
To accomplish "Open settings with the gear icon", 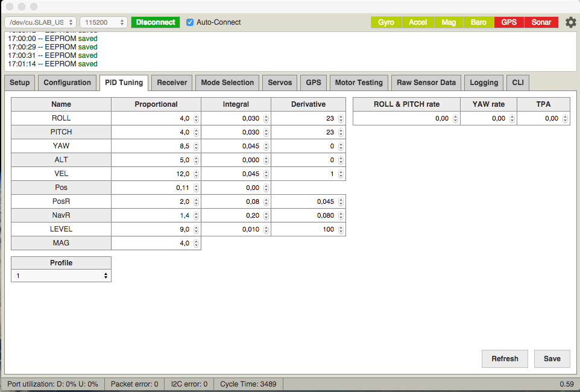I will click(x=570, y=22).
